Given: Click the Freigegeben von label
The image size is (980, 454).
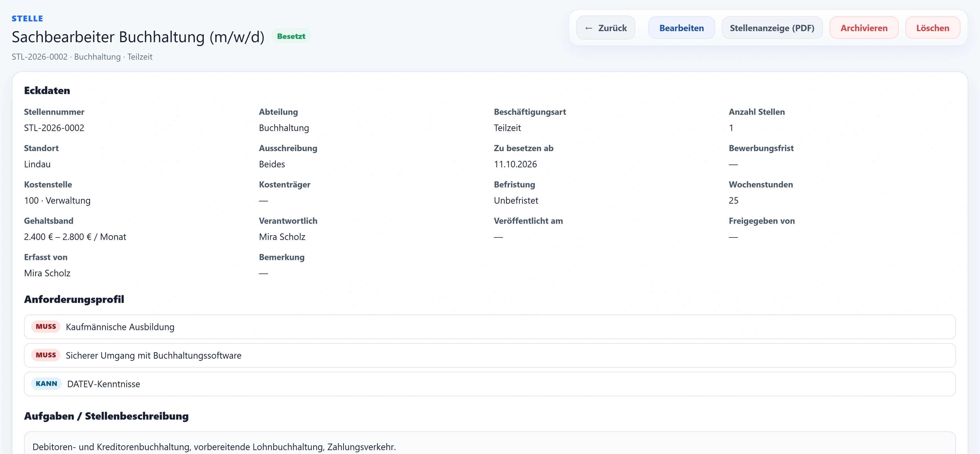Looking at the screenshot, I should pos(762,221).
